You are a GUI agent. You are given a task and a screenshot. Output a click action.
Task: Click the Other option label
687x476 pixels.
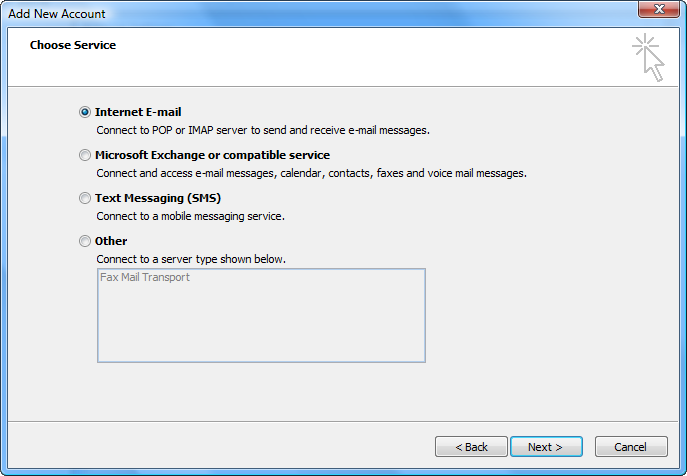111,241
